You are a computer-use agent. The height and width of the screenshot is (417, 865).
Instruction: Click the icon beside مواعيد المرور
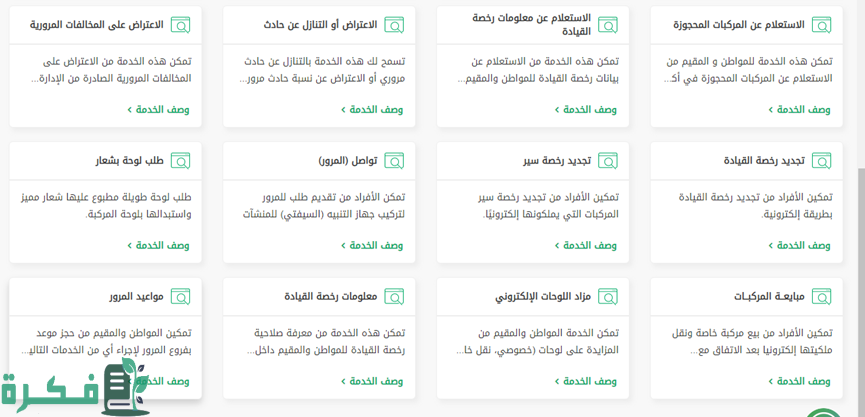click(180, 297)
